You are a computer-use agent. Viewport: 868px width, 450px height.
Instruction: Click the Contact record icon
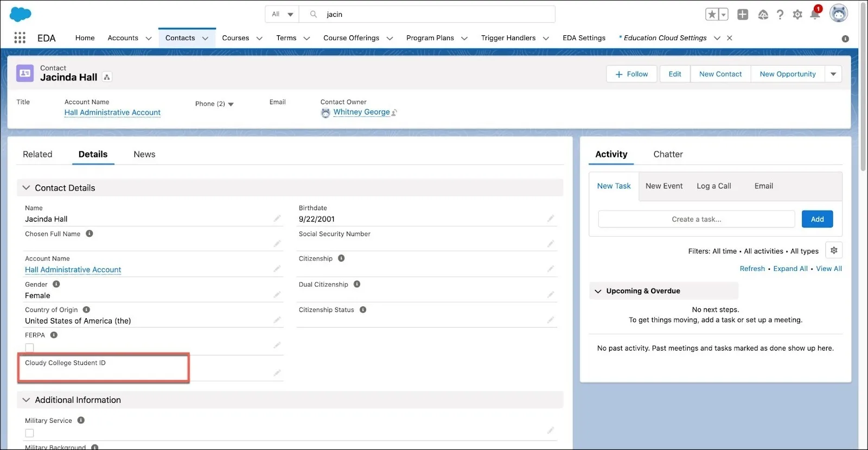point(25,73)
